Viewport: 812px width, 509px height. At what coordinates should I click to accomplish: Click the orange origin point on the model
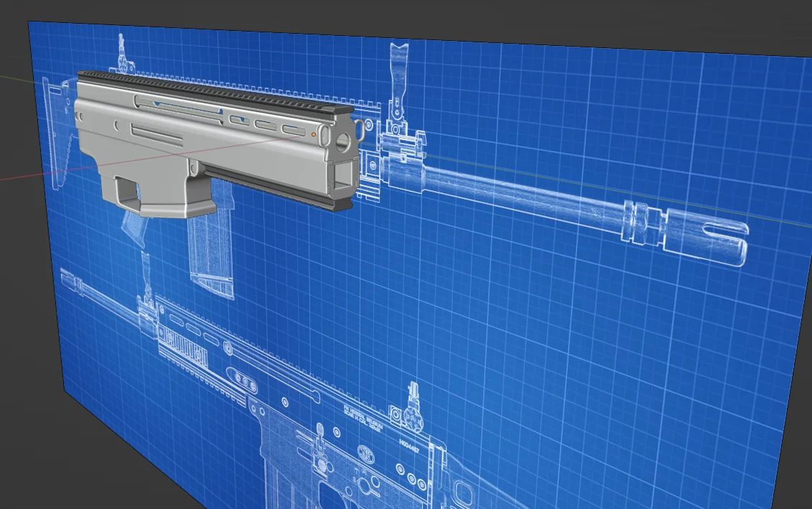point(314,135)
